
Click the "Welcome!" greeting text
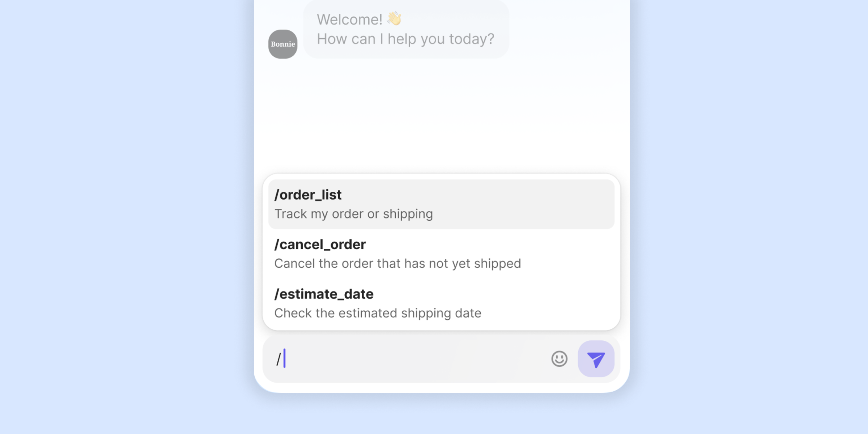pyautogui.click(x=349, y=20)
